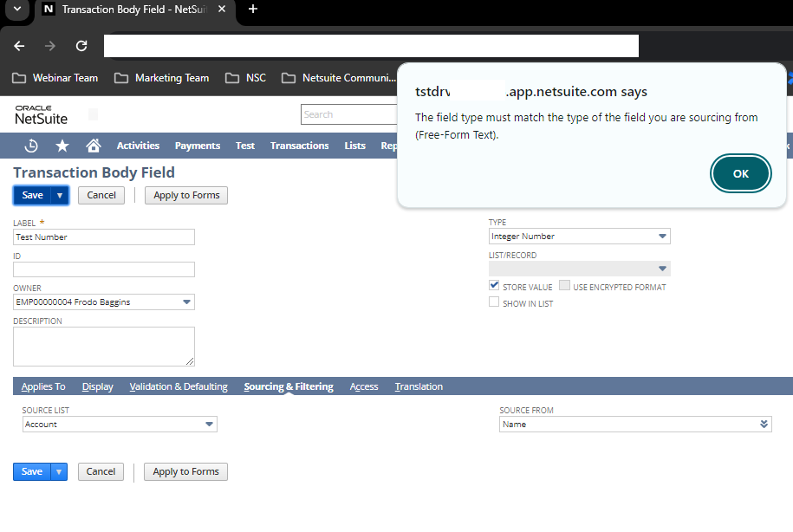Click the top Apply to Forms button
Image resolution: width=793 pixels, height=532 pixels.
pyautogui.click(x=186, y=195)
